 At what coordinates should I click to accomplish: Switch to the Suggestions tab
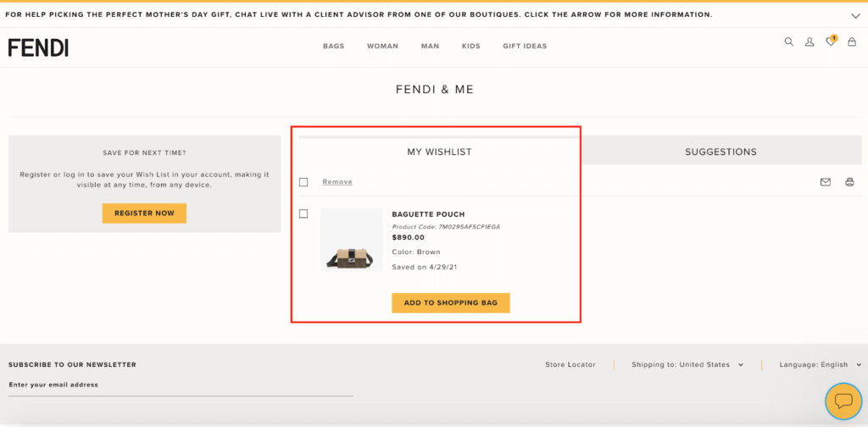[721, 152]
